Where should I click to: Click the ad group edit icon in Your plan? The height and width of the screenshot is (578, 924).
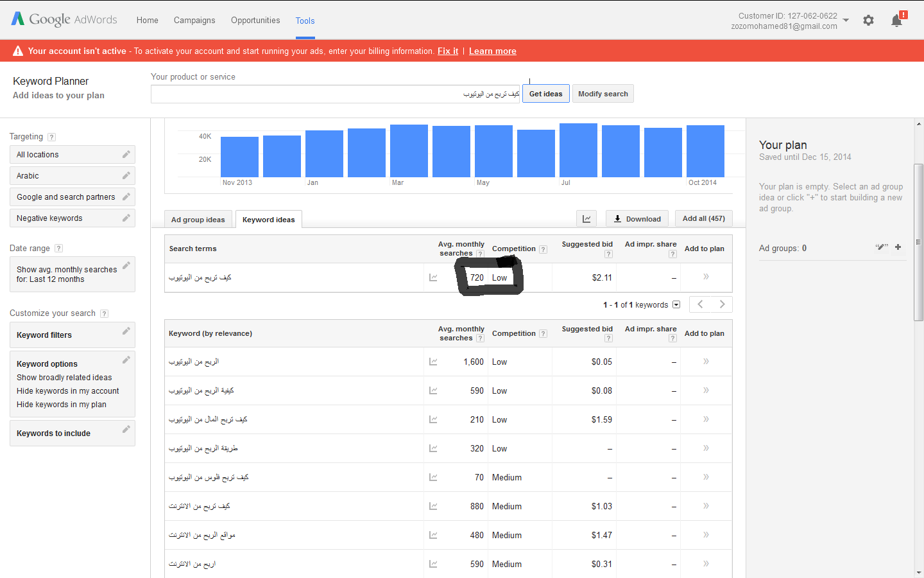click(x=882, y=247)
